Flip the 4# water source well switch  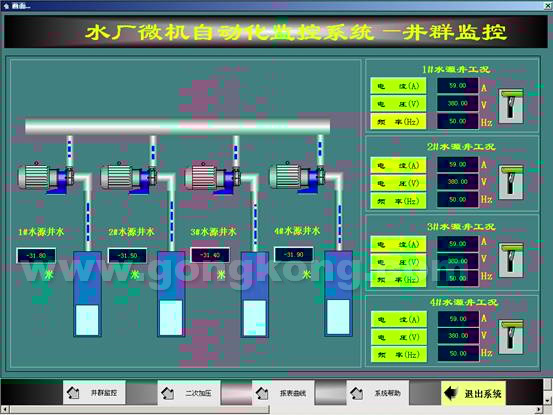coord(511,337)
